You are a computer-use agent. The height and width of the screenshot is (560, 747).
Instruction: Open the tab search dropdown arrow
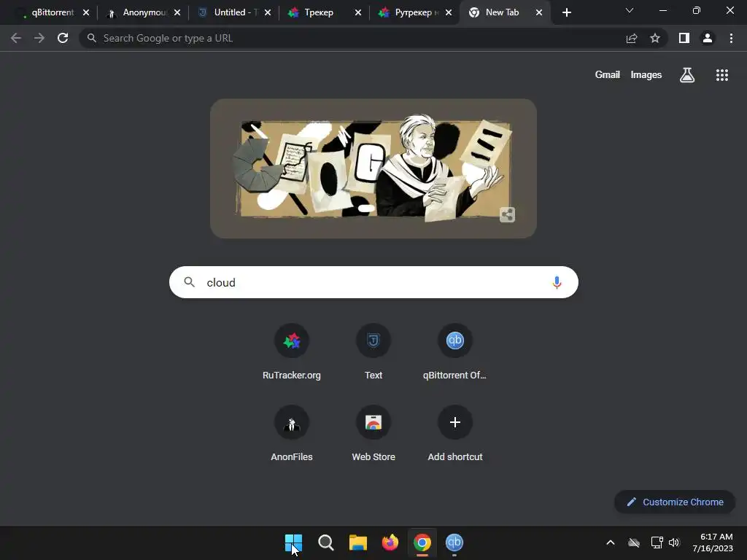pos(630,10)
